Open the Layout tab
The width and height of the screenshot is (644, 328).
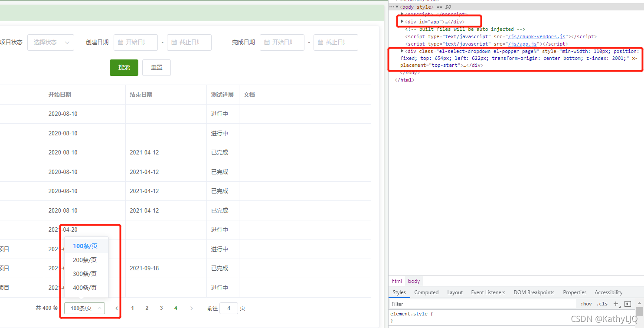455,292
